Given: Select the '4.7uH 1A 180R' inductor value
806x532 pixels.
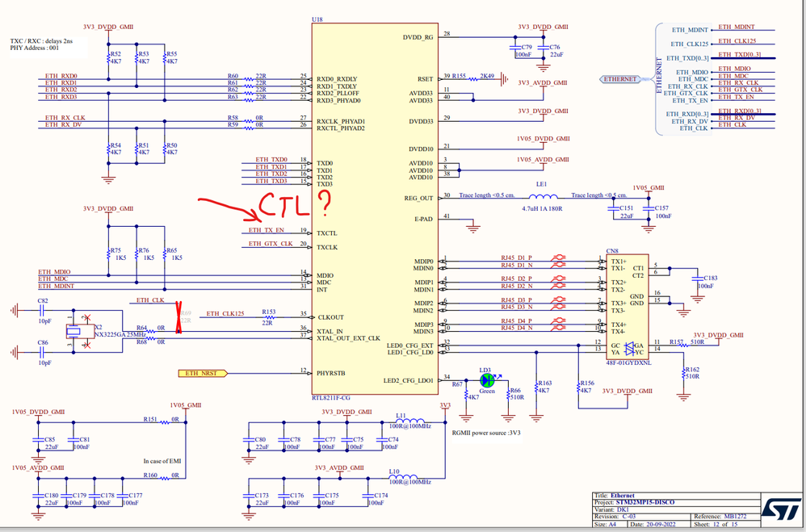Looking at the screenshot, I should [x=542, y=209].
